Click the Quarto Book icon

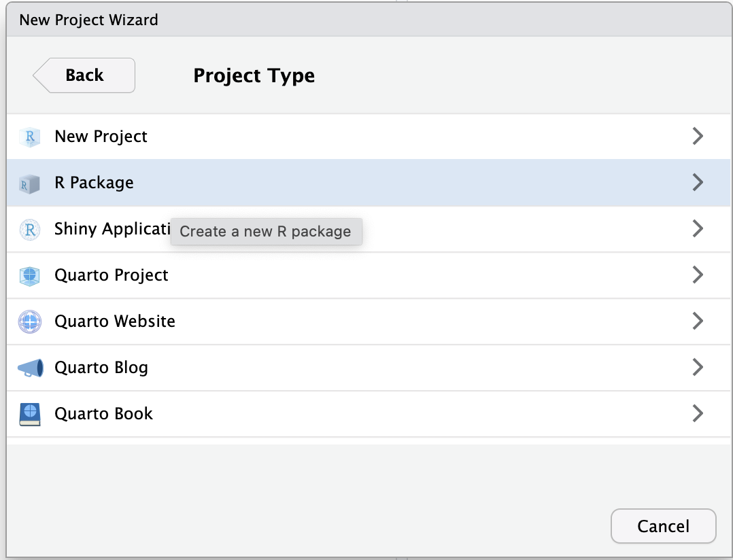[30, 414]
